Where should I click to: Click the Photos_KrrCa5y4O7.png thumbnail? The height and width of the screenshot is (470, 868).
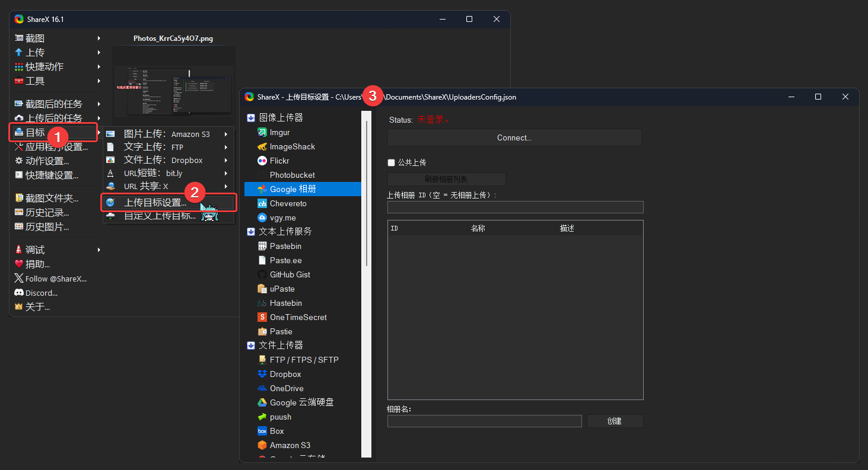[173, 81]
